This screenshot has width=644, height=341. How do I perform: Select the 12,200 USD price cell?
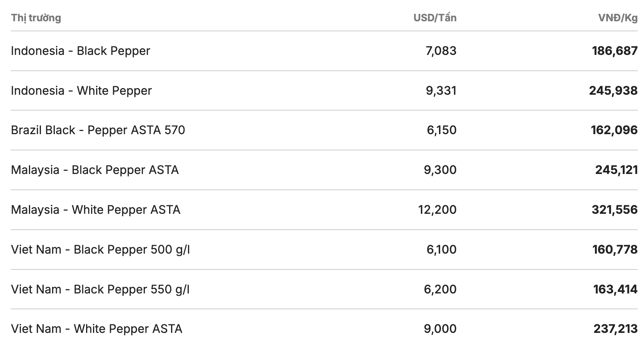click(x=437, y=210)
